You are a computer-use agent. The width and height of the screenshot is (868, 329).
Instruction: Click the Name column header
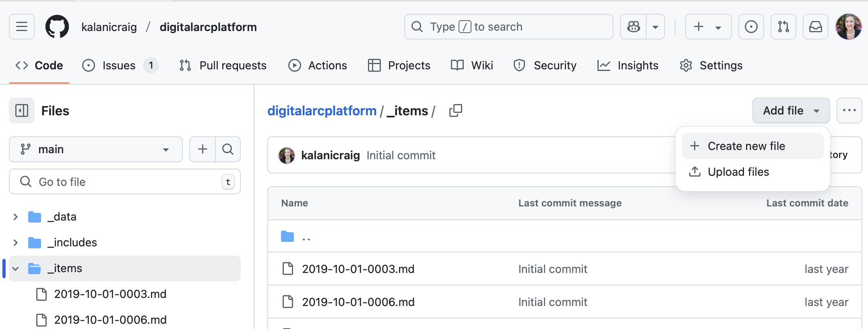pyautogui.click(x=295, y=203)
